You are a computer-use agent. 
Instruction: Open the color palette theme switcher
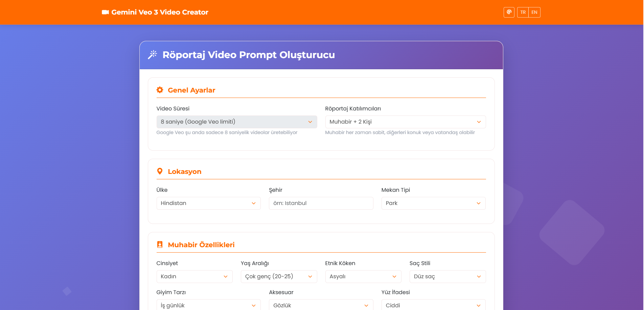[x=509, y=12]
